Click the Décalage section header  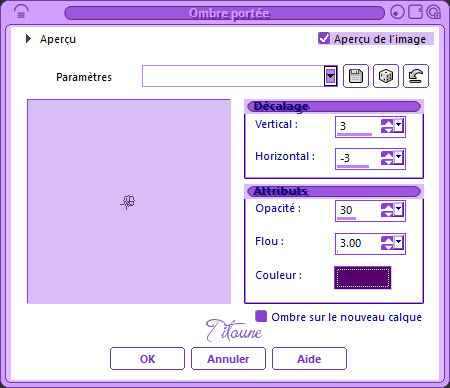334,106
